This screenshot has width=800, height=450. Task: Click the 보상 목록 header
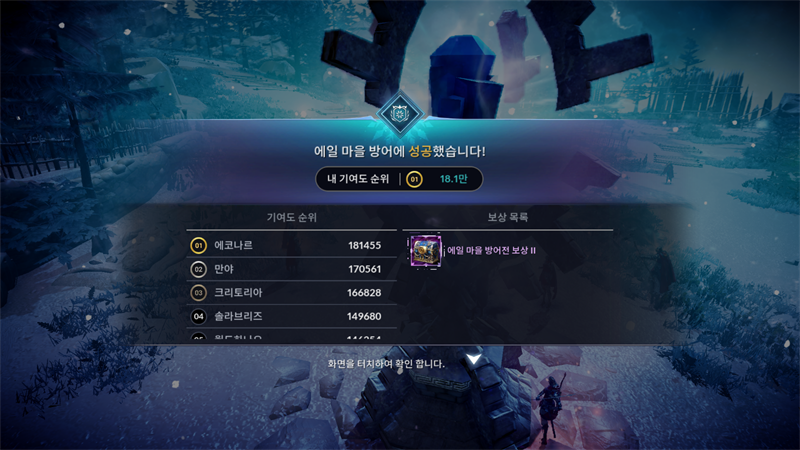point(508,217)
